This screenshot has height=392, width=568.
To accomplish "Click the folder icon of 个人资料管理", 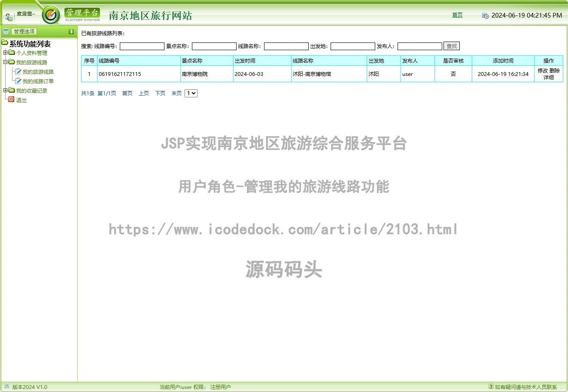I will point(12,53).
